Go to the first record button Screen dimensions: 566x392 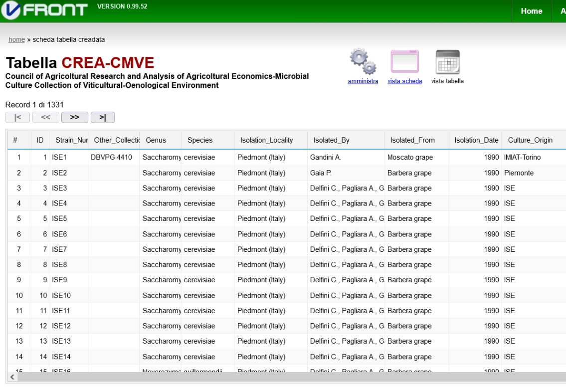click(x=17, y=117)
